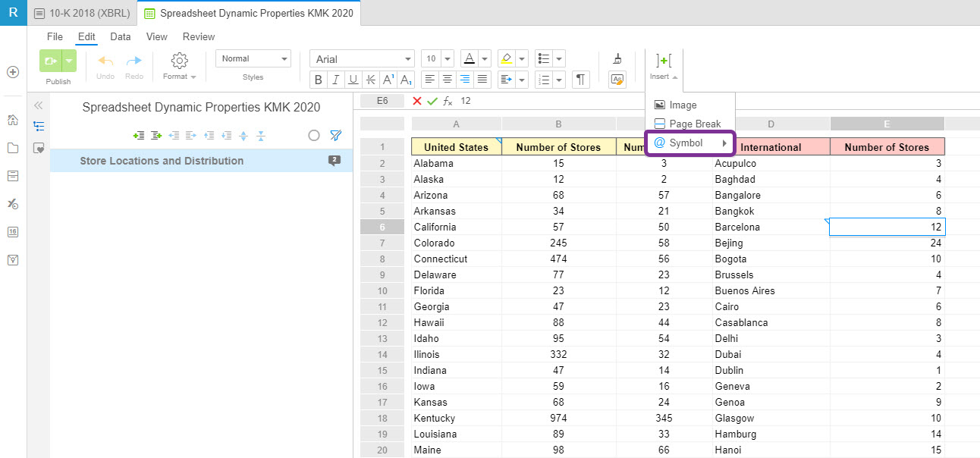
Task: Open the 2 comments bubble on section
Action: [335, 160]
